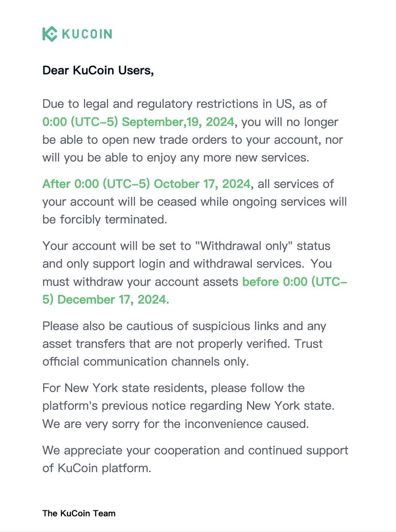The image size is (396, 532).
Task: Click "The KuCoin Team" signature
Action: [x=79, y=513]
